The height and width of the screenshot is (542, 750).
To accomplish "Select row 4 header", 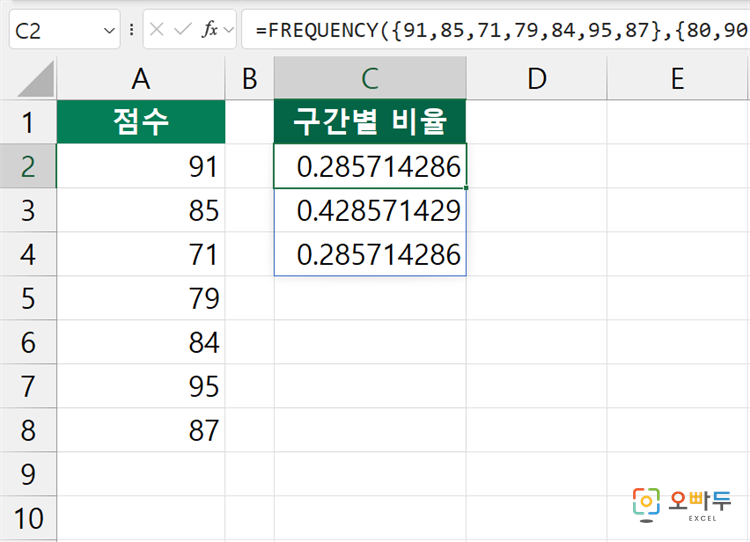I will pyautogui.click(x=28, y=254).
